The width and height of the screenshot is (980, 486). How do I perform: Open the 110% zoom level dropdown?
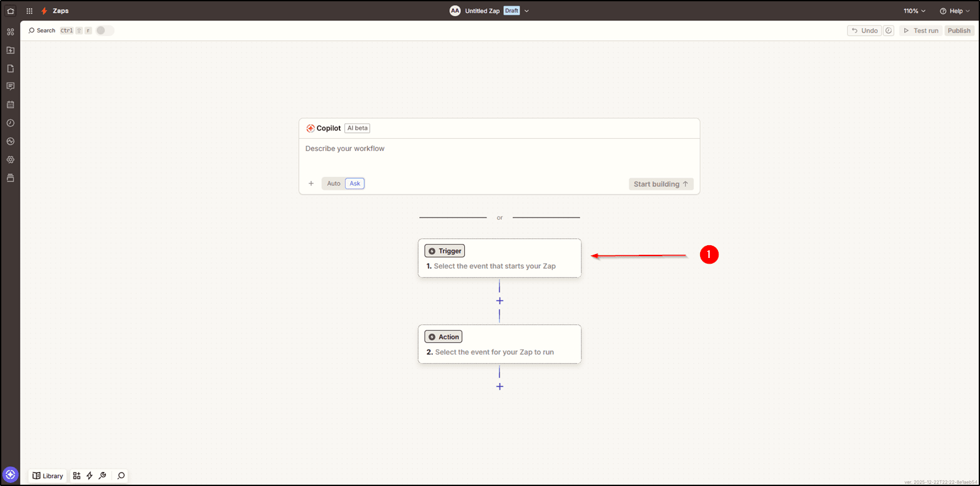pyautogui.click(x=914, y=11)
